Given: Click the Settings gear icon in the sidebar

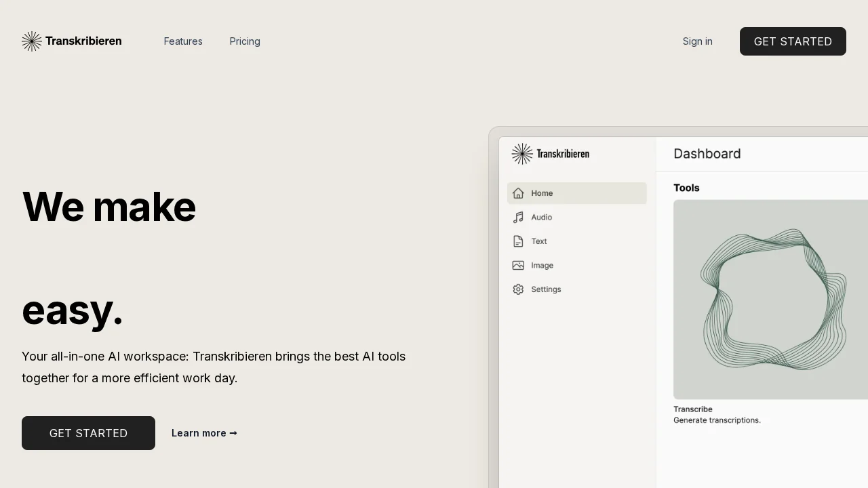Looking at the screenshot, I should point(518,289).
